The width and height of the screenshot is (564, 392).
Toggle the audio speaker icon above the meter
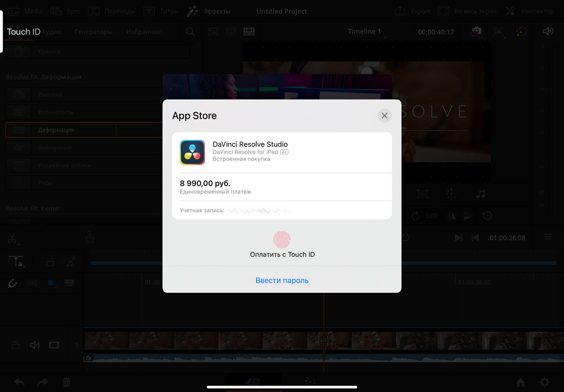(548, 31)
